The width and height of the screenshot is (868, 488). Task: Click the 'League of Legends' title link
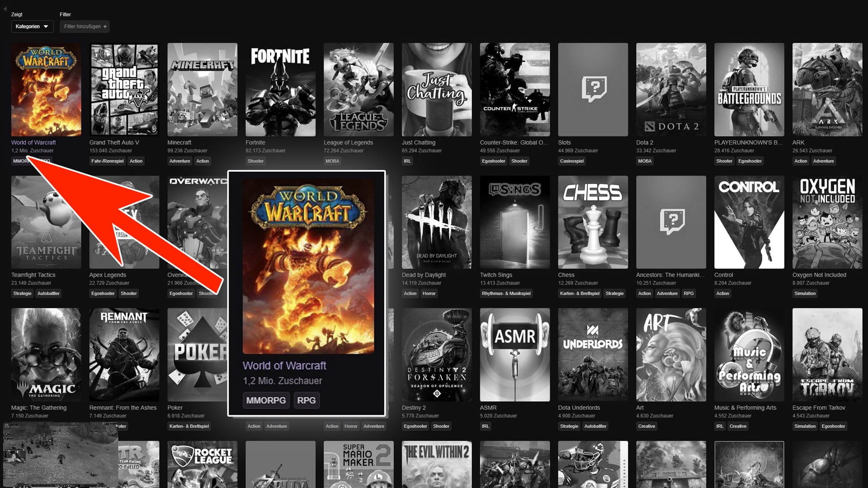coord(349,142)
